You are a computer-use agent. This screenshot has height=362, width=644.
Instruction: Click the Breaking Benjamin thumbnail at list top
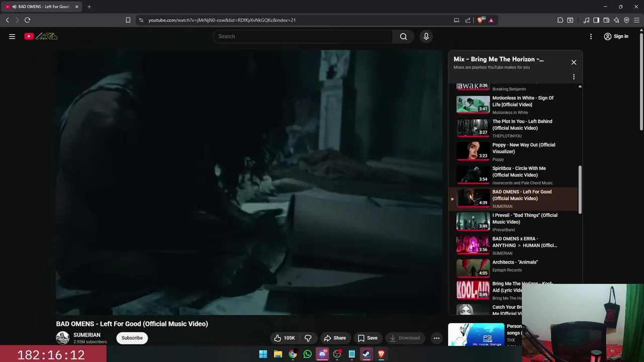click(x=473, y=86)
